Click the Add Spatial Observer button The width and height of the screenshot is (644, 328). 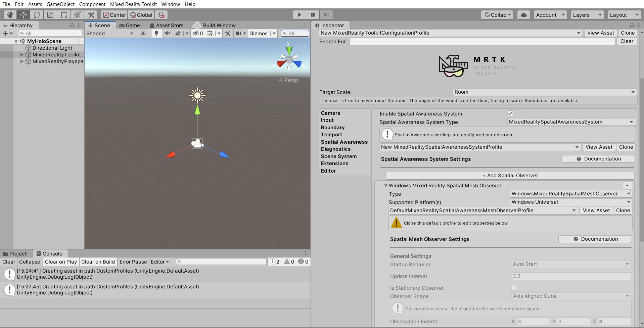pyautogui.click(x=510, y=175)
